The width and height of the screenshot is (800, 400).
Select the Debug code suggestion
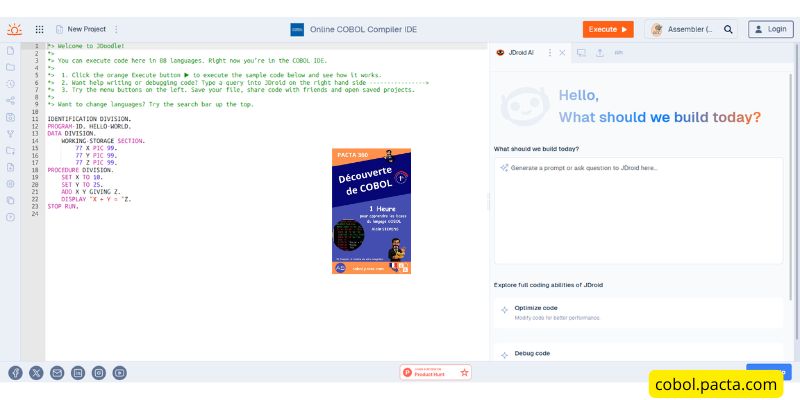[x=638, y=354]
